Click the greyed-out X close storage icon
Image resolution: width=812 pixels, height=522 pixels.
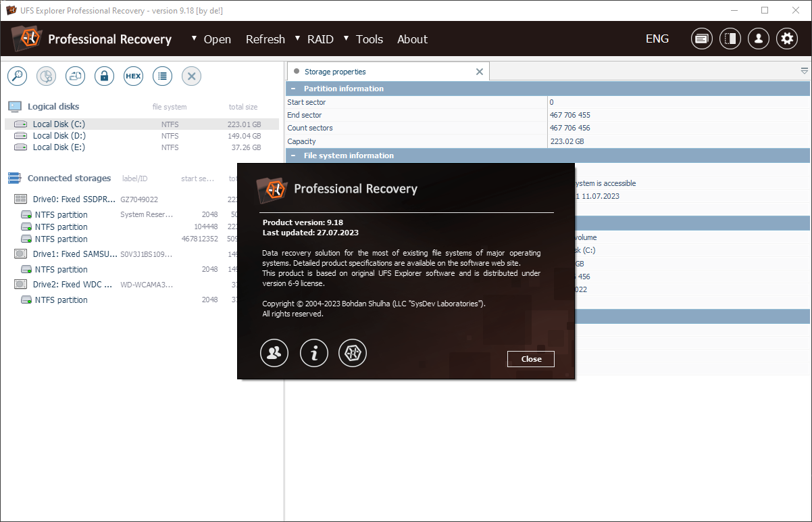[x=191, y=76]
